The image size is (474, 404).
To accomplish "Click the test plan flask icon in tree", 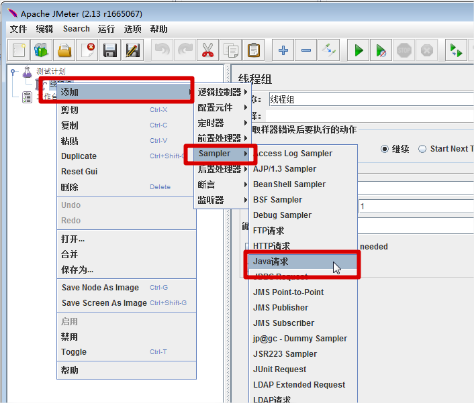I will click(x=27, y=72).
